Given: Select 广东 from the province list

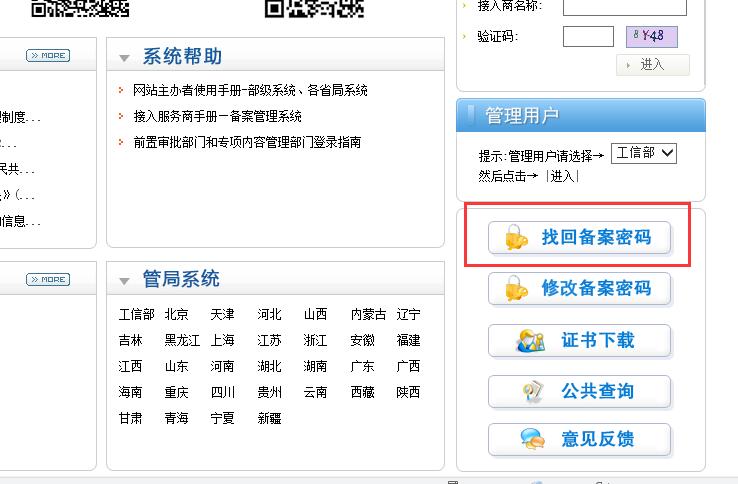Looking at the screenshot, I should coord(362,366).
